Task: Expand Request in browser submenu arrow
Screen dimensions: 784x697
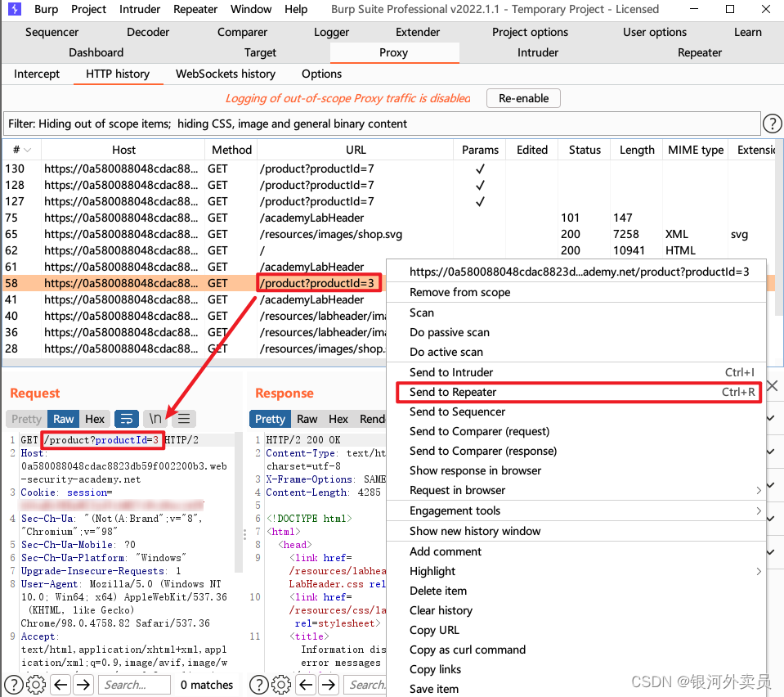Action: coord(759,490)
